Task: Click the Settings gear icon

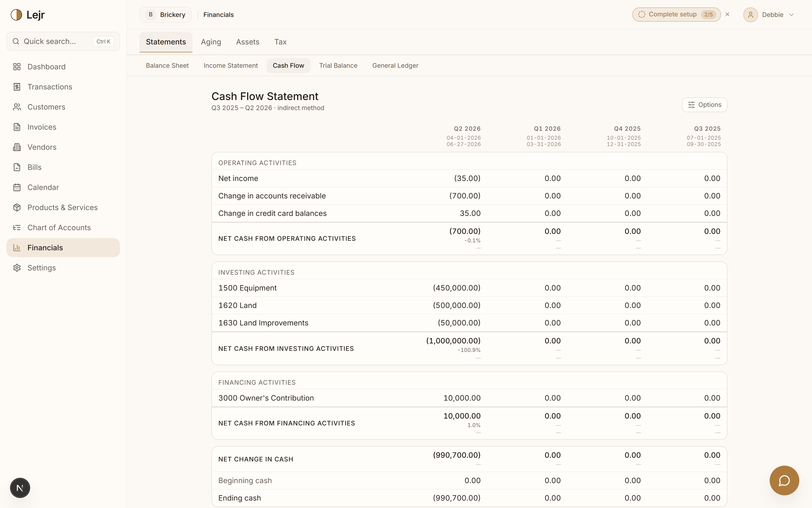Action: (17, 268)
